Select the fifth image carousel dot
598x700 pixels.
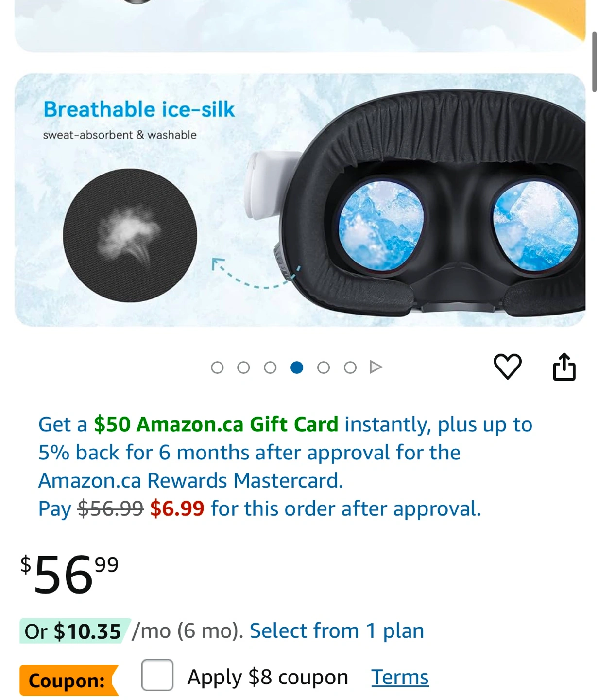[x=324, y=367]
